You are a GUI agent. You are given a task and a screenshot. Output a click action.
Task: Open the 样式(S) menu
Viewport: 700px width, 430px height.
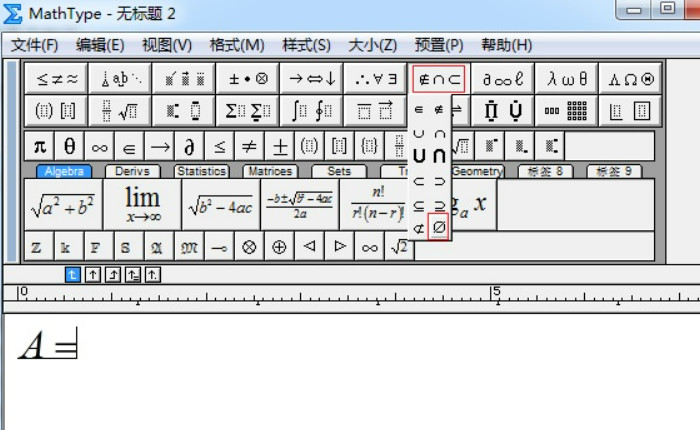click(306, 45)
